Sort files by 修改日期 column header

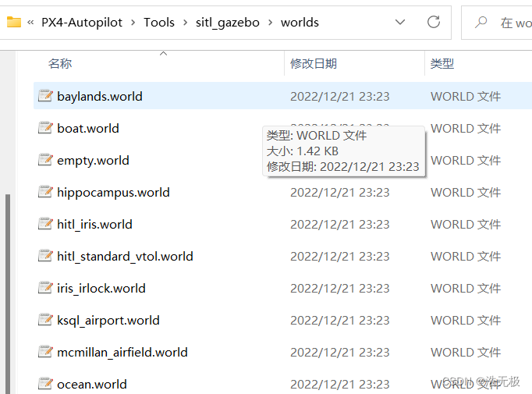[x=314, y=63]
